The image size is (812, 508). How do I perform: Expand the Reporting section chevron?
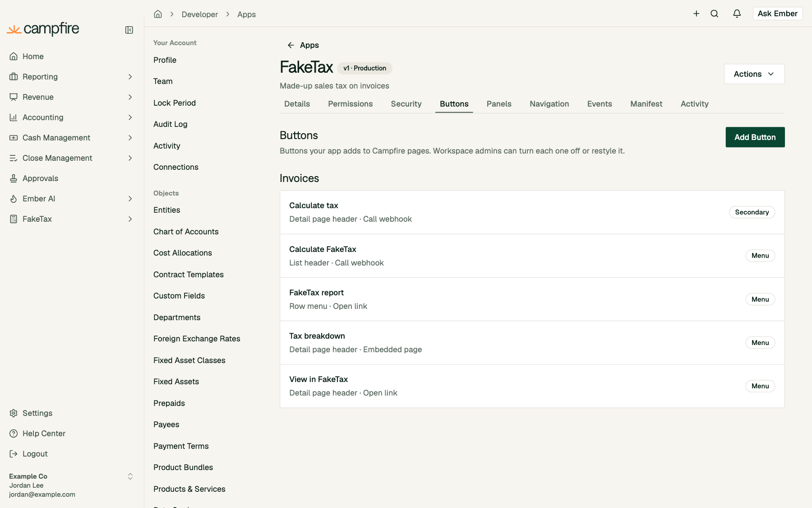(x=130, y=77)
